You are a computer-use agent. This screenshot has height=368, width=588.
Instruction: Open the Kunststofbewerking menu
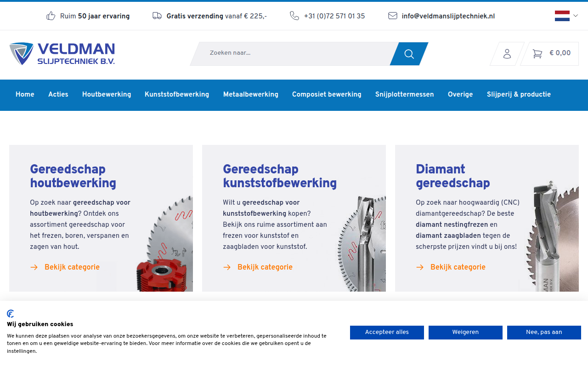(x=177, y=95)
